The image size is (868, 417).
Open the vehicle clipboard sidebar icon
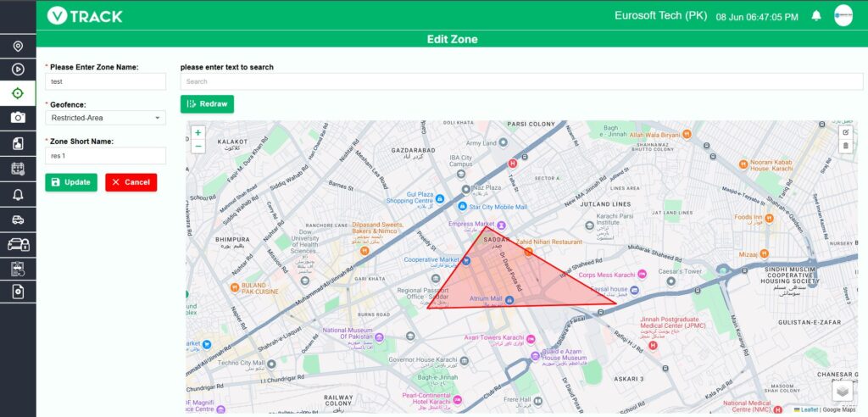coord(18,269)
